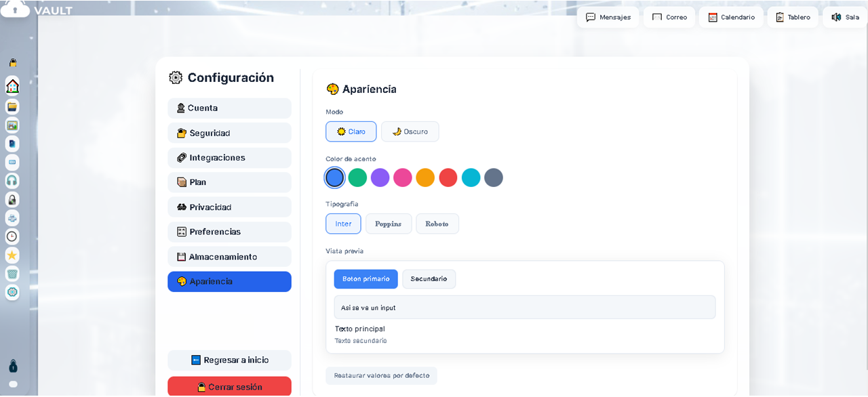Click the Vault cloud logo
The height and width of the screenshot is (397, 868).
point(15,9)
